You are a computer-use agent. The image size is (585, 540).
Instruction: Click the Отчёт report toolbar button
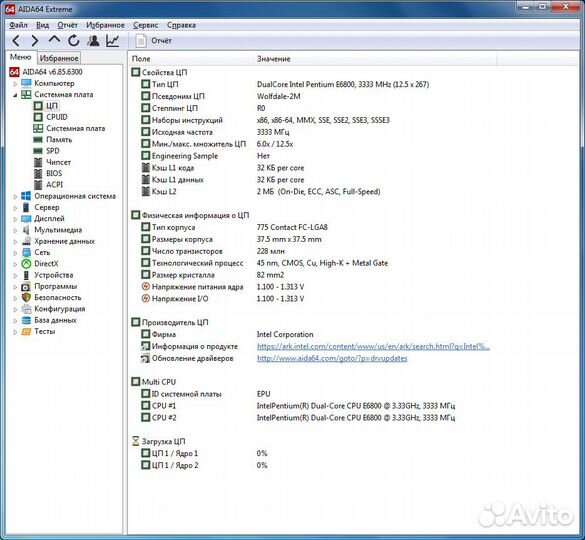(x=154, y=40)
